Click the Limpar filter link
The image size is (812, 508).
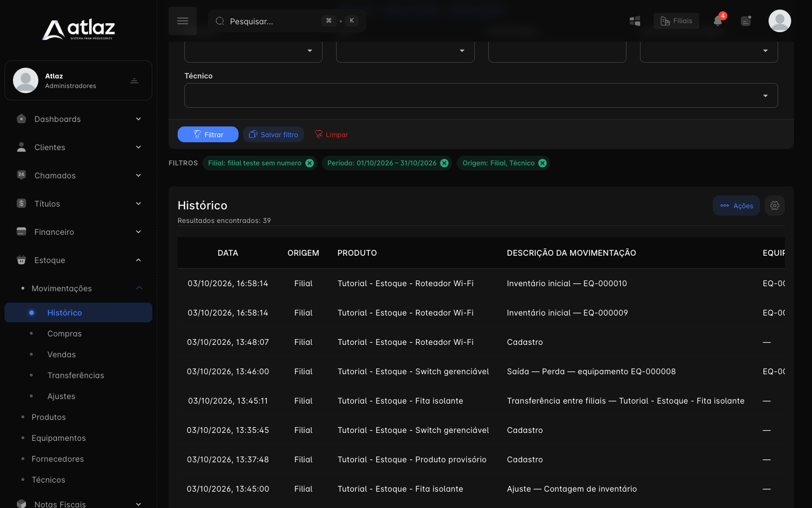(332, 134)
